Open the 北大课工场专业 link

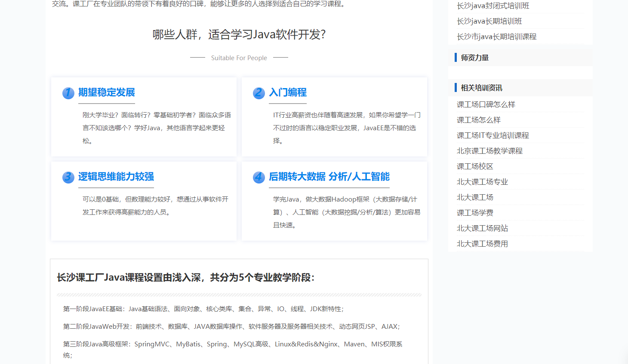[x=482, y=182]
